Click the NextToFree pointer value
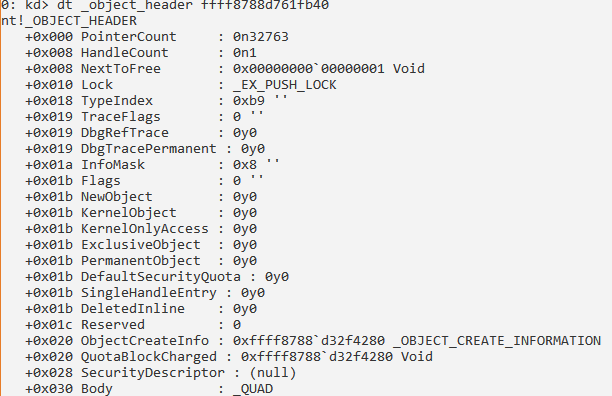This screenshot has width=612, height=396. click(x=308, y=69)
